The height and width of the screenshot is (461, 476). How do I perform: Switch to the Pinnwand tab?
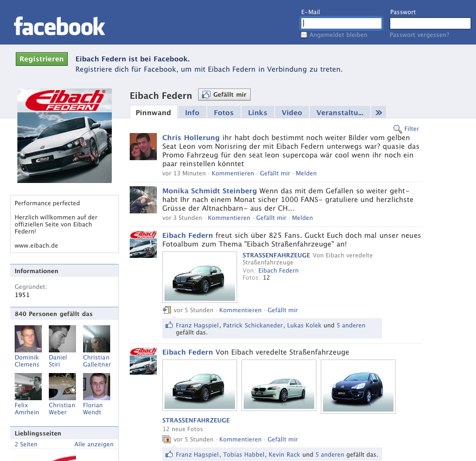tap(153, 112)
